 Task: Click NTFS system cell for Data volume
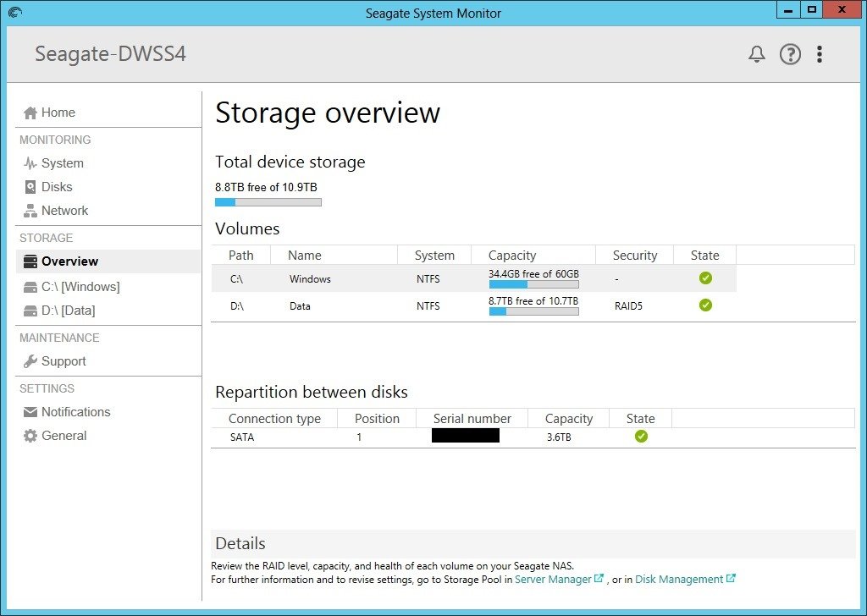pos(428,306)
